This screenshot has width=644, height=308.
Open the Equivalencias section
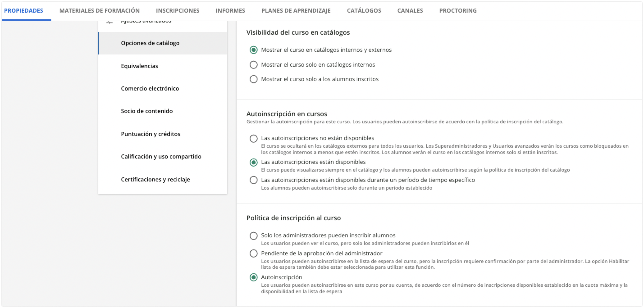[x=139, y=66]
